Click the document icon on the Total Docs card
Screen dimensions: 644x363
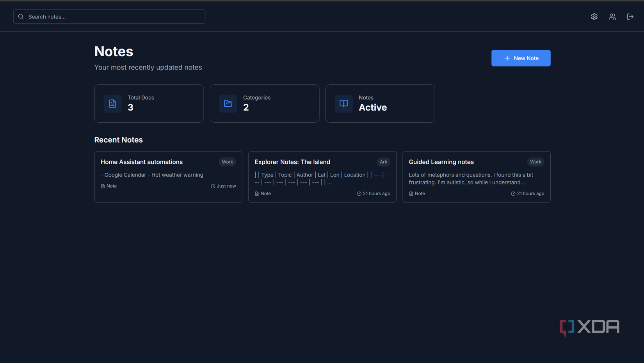(112, 104)
